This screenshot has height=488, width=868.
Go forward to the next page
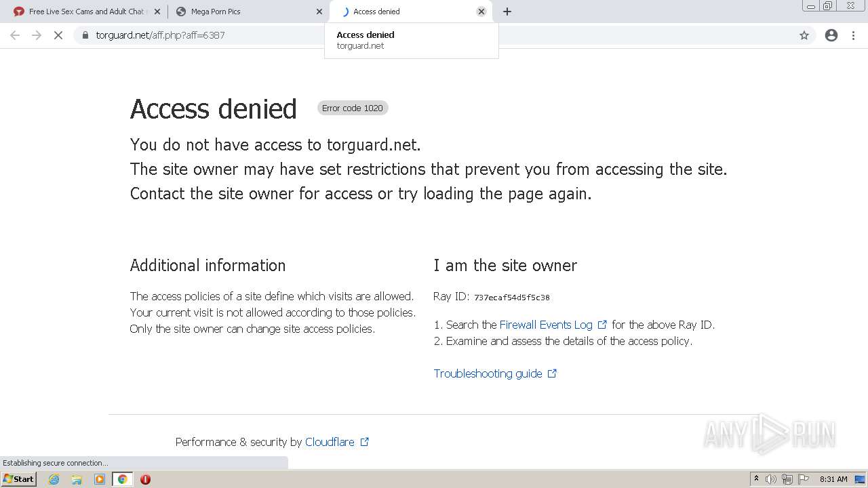pos(37,35)
